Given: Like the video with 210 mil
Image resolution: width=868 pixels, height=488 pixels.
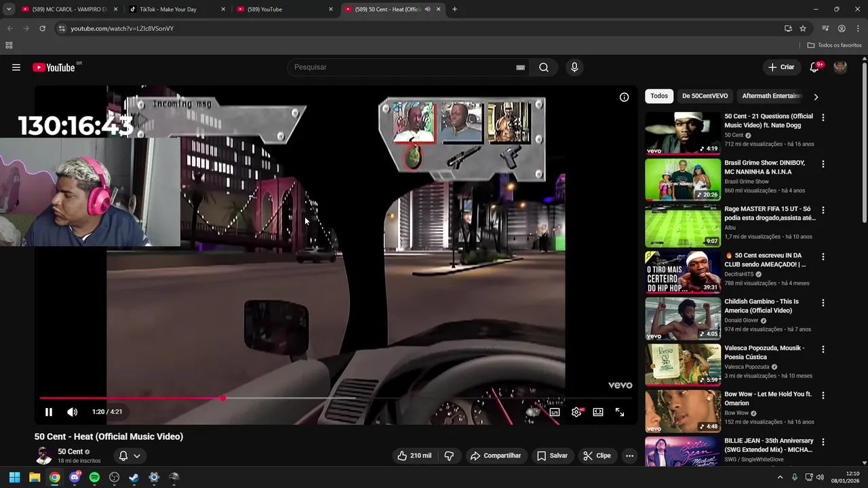Looking at the screenshot, I should point(414,455).
